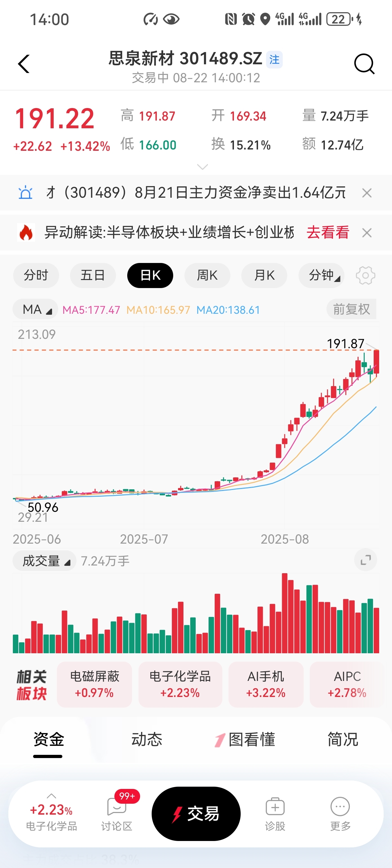Tap the battery indicator in status bar
The width and height of the screenshot is (392, 868).
[x=340, y=19]
